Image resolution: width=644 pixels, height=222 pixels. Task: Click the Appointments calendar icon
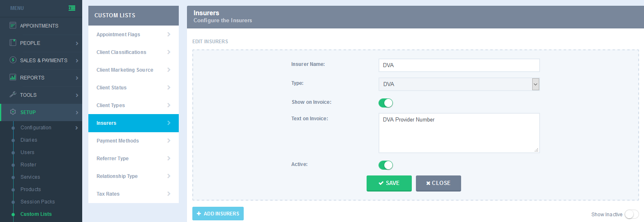click(x=13, y=26)
